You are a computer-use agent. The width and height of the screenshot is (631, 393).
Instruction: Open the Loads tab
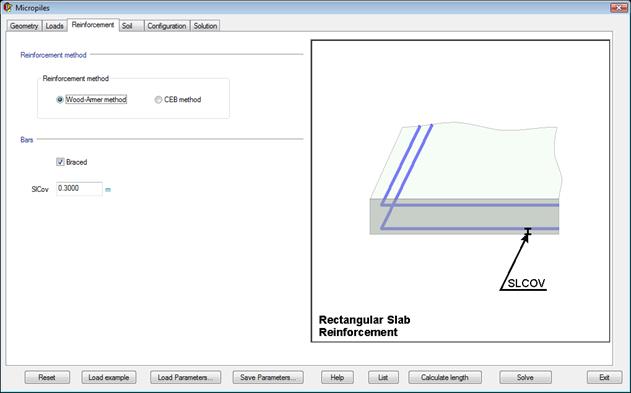(54, 26)
